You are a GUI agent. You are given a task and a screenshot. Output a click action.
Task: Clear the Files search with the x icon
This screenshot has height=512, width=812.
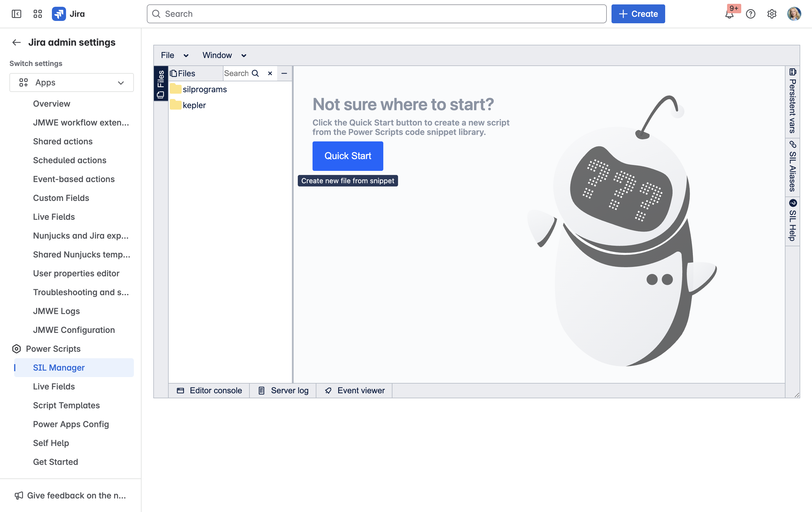tap(270, 73)
